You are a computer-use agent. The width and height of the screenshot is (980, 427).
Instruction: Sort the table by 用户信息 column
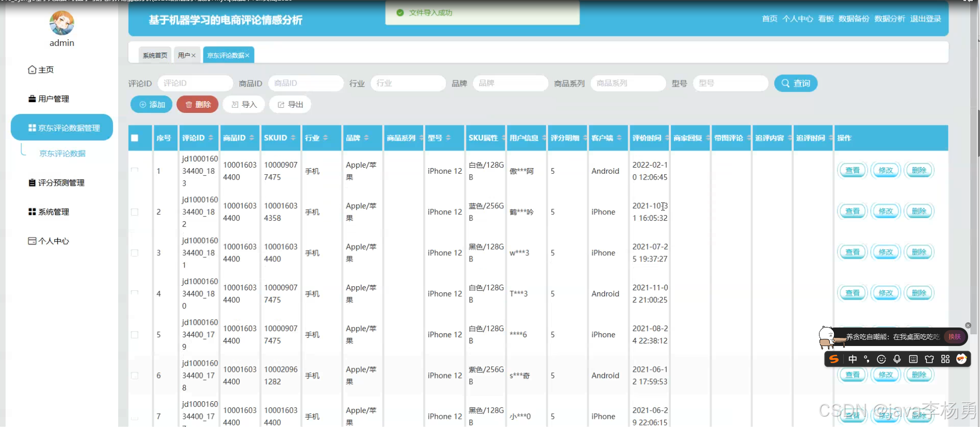point(544,138)
